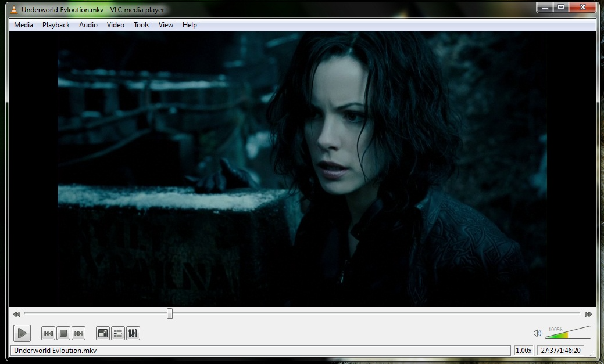Screen dimensions: 604x364
Task: Open extended settings equalizer panel
Action: (132, 333)
